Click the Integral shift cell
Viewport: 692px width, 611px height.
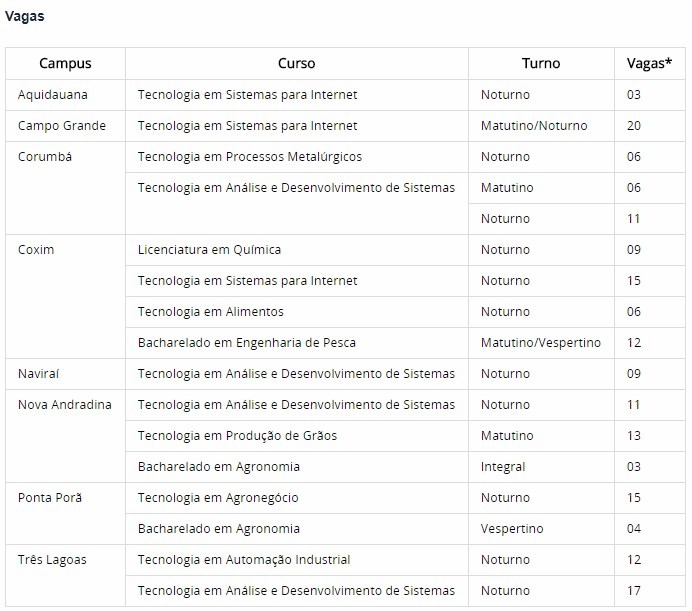click(x=503, y=467)
